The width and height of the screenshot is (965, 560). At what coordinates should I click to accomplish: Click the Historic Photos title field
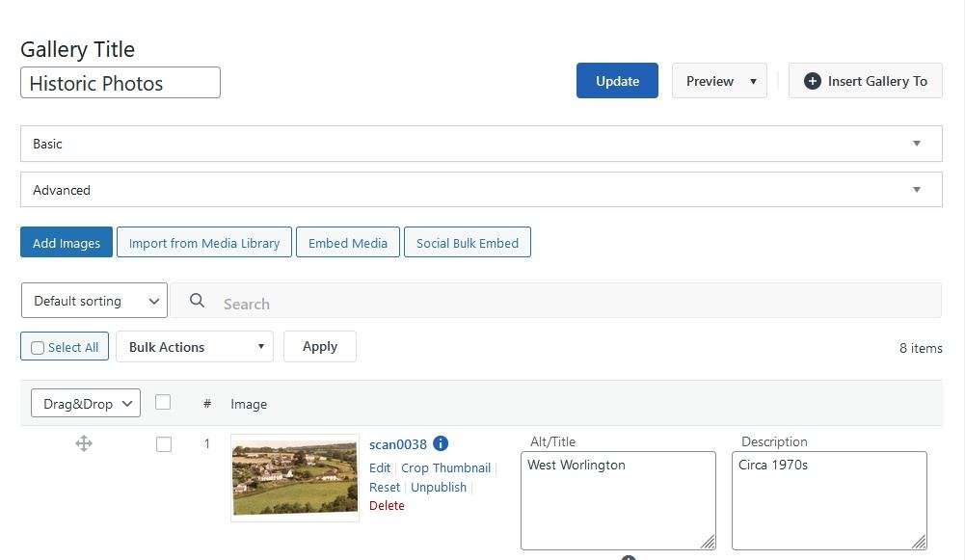(120, 83)
